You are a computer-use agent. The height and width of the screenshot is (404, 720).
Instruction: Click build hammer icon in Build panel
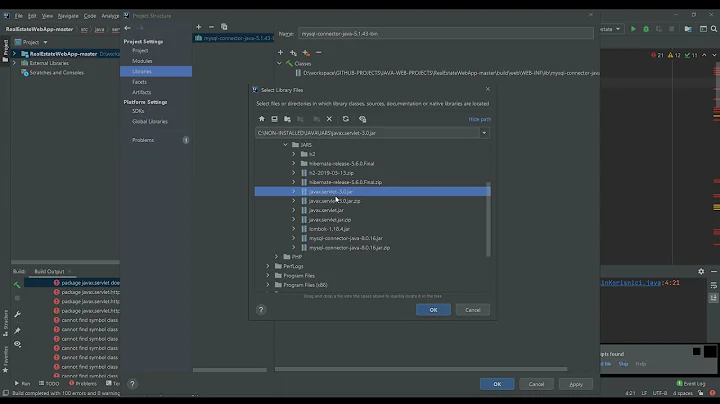point(17,285)
